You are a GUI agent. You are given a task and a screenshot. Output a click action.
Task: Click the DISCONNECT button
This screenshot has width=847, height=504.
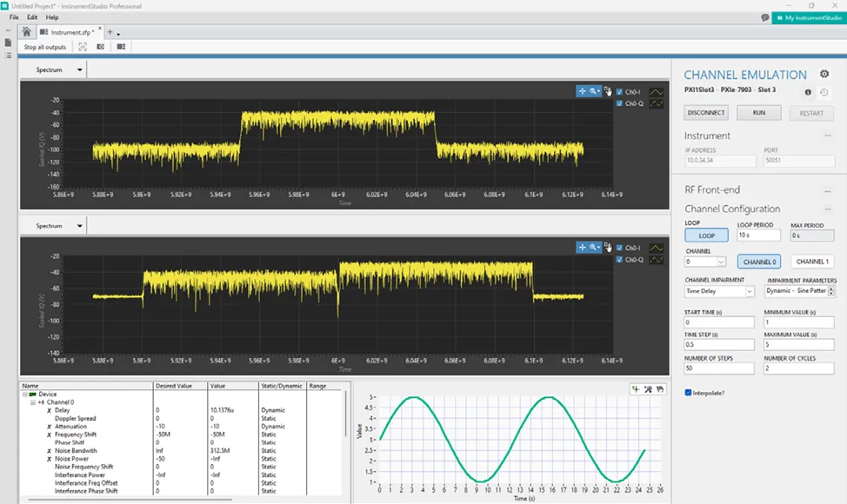click(706, 113)
